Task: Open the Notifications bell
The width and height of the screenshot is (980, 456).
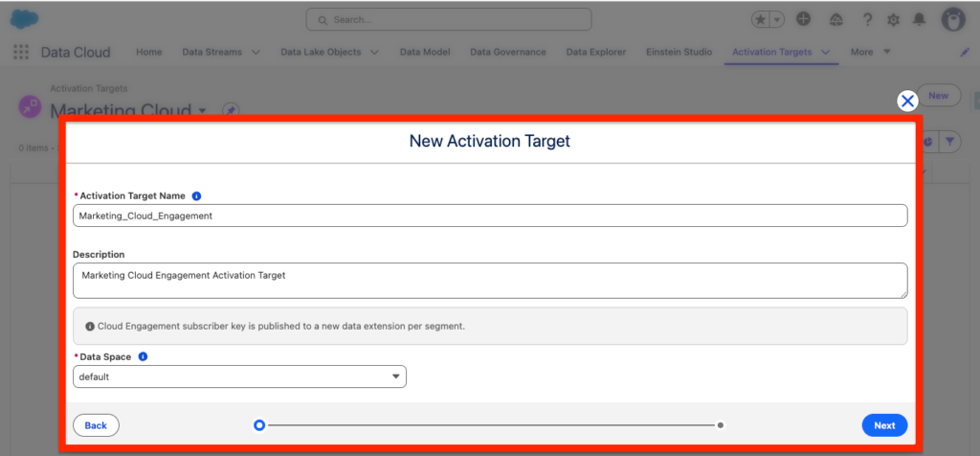Action: pyautogui.click(x=920, y=19)
